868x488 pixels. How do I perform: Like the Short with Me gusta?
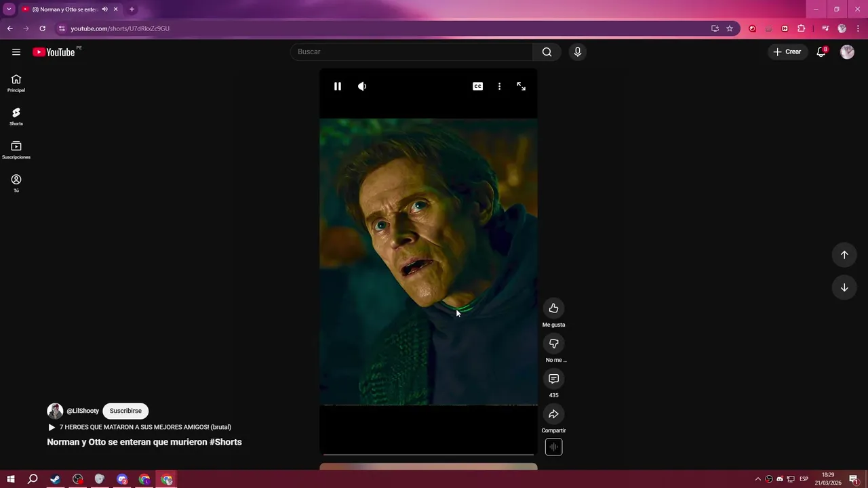(x=553, y=308)
